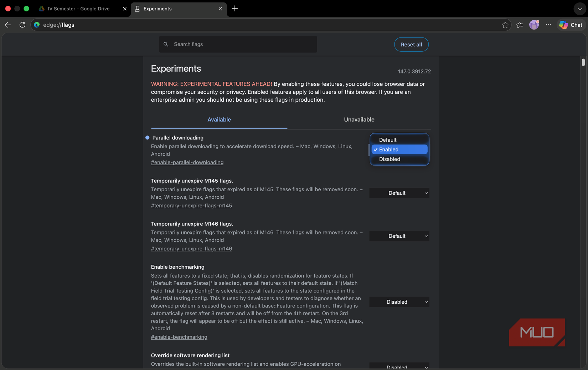Open the #temporary-unexpire-flags-m145 link
This screenshot has height=370, width=588.
click(191, 206)
